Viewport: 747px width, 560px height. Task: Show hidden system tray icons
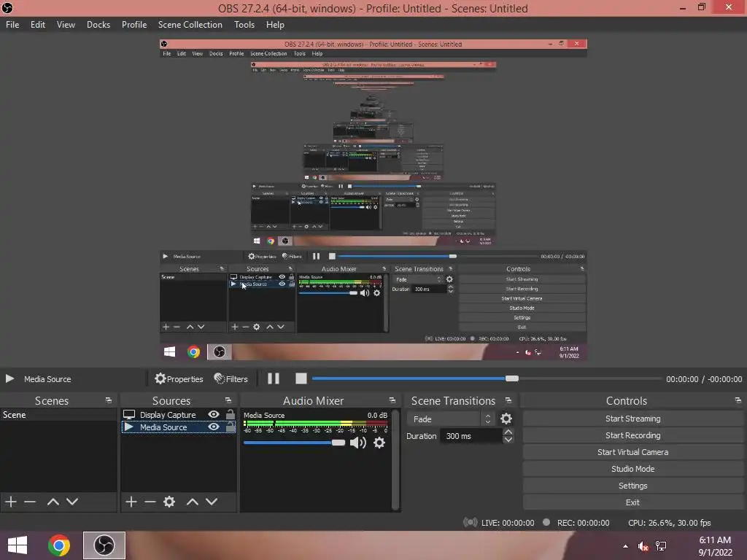tap(625, 546)
